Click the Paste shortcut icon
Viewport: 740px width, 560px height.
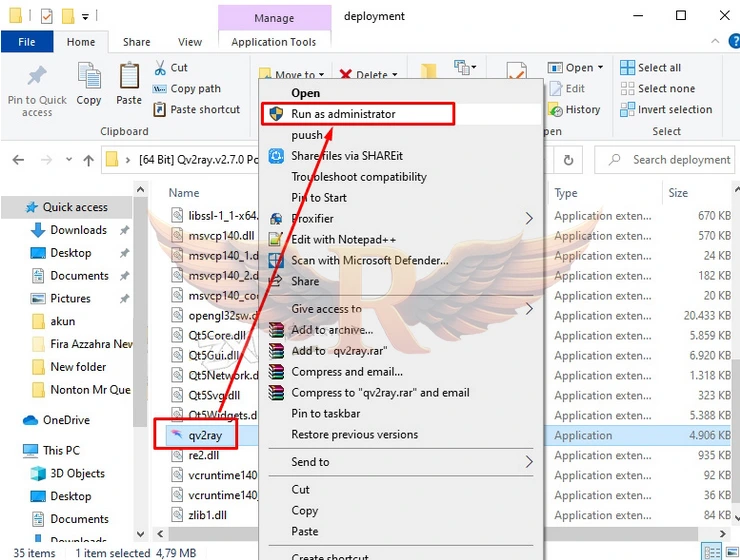click(162, 110)
